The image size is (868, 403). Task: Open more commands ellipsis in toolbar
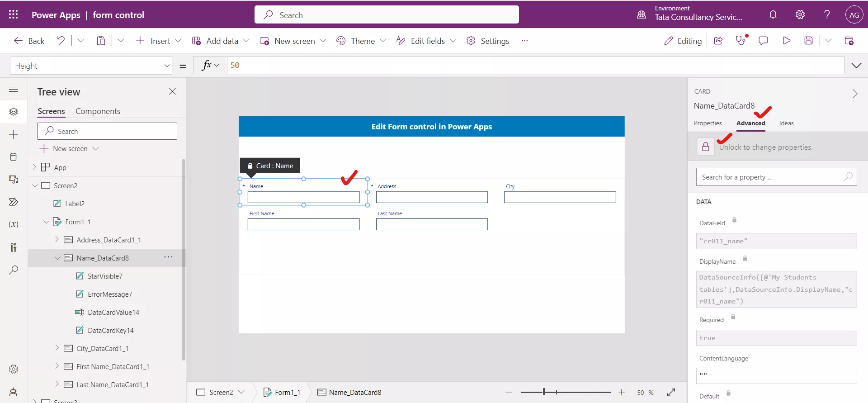[x=525, y=41]
